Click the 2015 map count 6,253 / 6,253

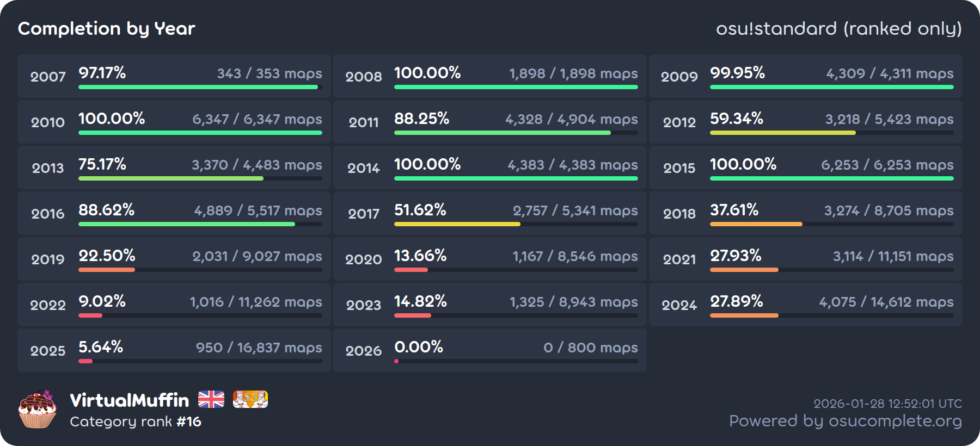(887, 165)
